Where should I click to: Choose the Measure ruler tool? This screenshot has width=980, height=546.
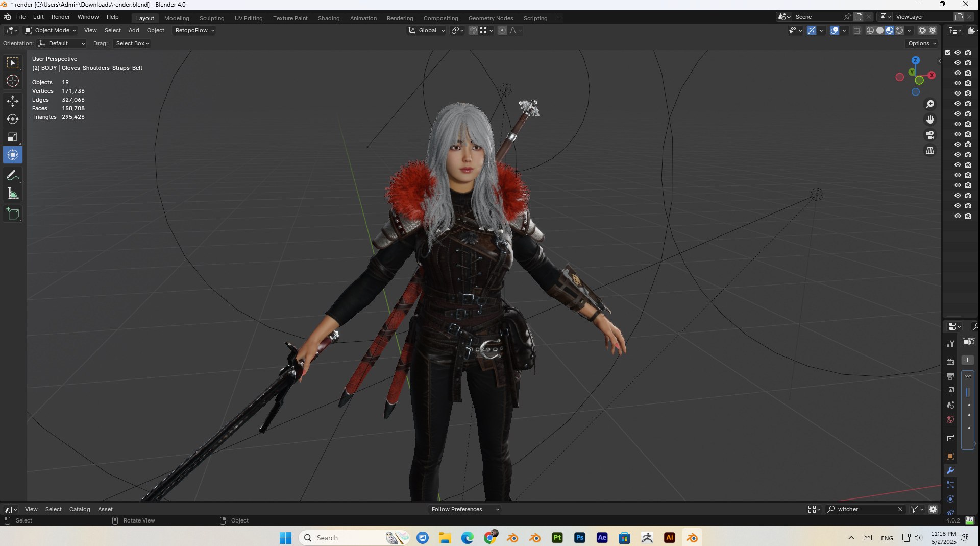pos(13,194)
